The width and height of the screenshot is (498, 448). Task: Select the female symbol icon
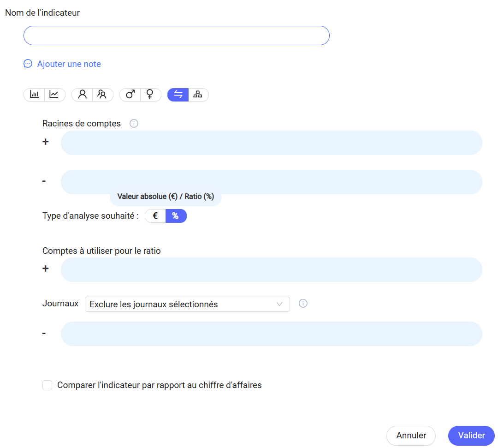click(x=150, y=95)
